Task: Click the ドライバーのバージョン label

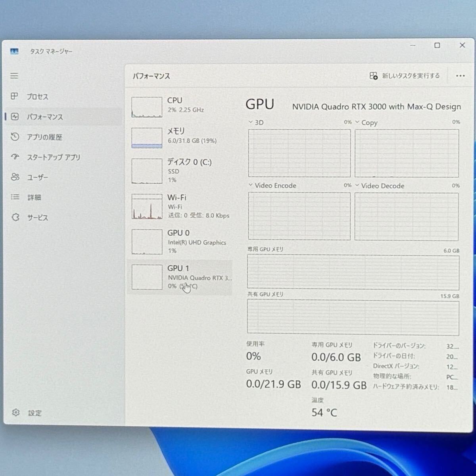Action: (x=399, y=346)
